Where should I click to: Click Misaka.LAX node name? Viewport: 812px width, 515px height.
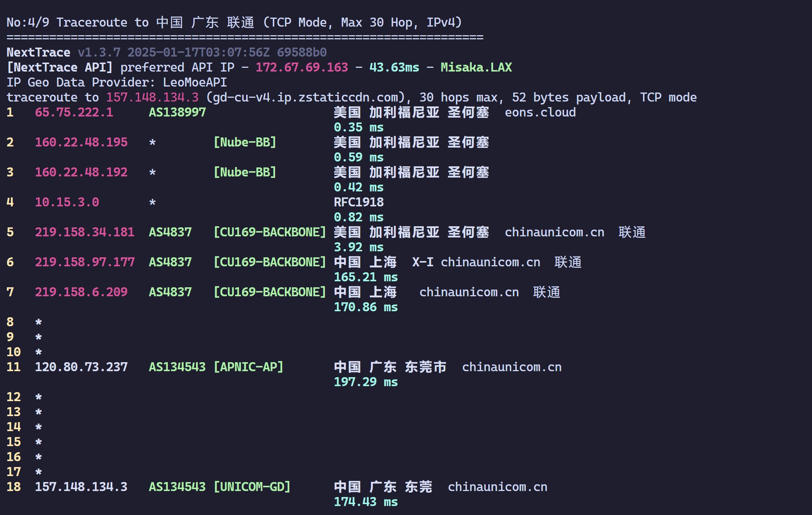tap(476, 67)
